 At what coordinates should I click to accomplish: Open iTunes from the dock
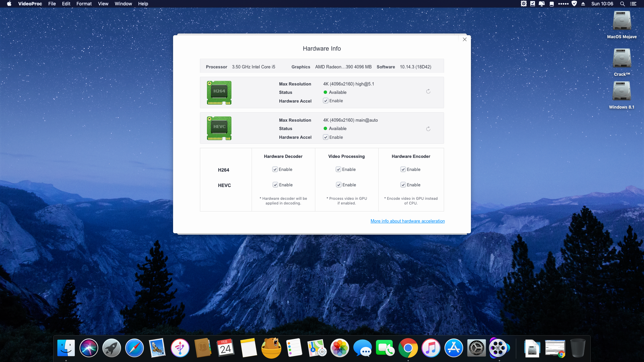431,348
